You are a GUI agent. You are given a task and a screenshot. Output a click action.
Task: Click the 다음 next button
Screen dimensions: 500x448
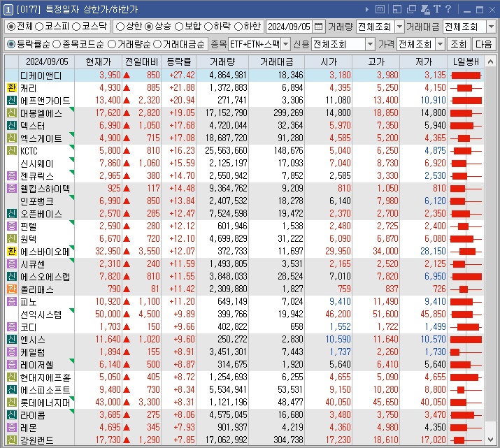coord(484,44)
